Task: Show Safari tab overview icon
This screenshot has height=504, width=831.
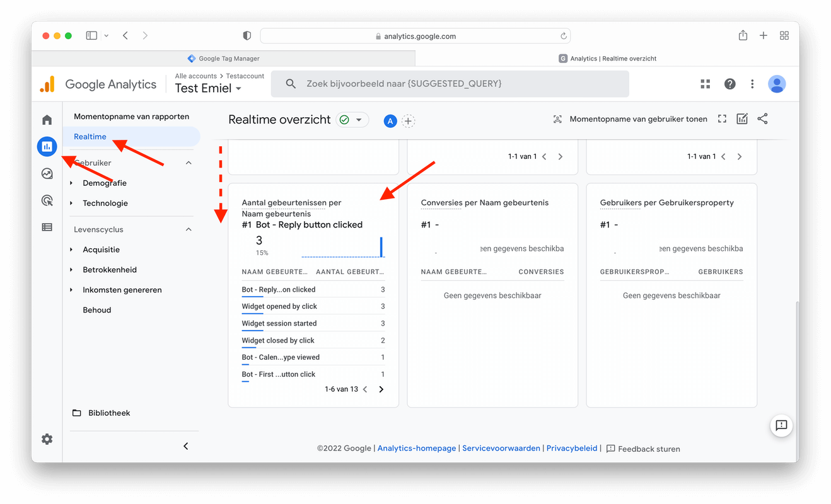Action: (x=784, y=36)
